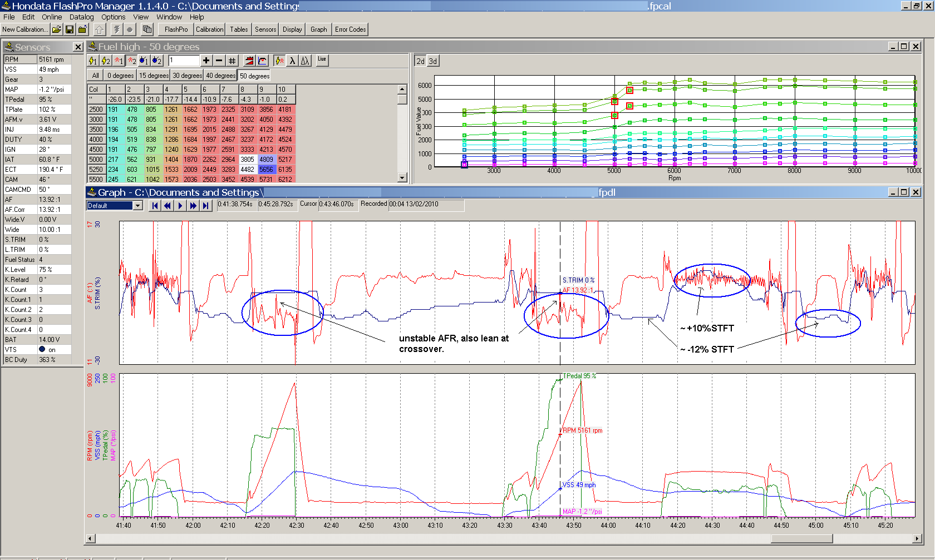Click the fast forward datalog button
This screenshot has height=560, width=935.
[x=193, y=206]
